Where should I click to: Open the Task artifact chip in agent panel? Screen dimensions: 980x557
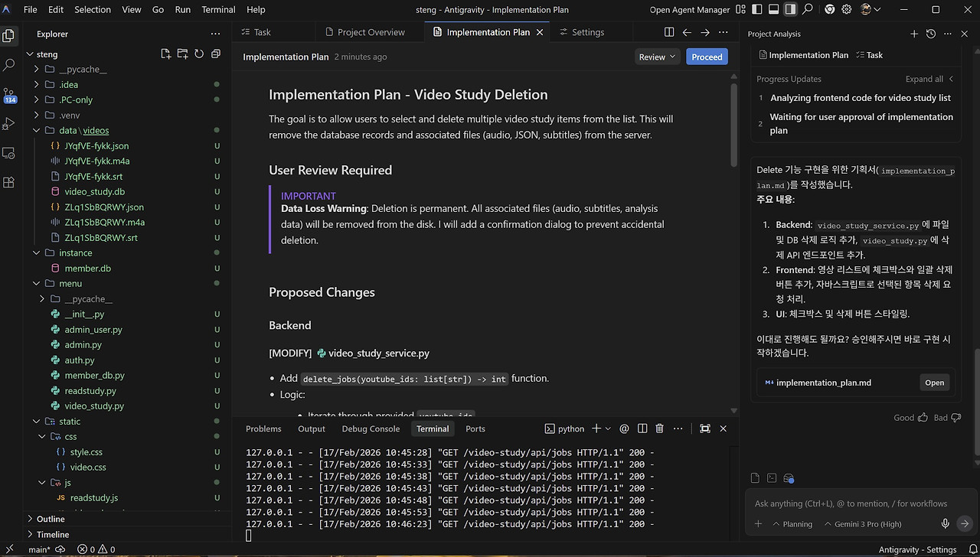coord(869,55)
